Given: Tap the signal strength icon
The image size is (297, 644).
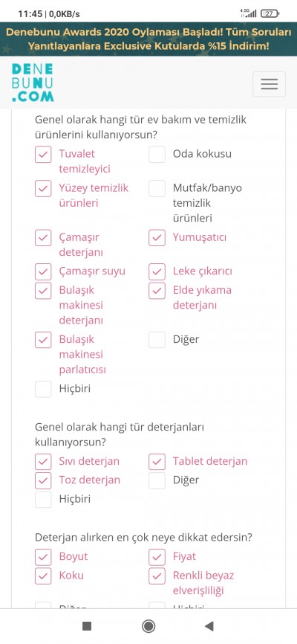Looking at the screenshot, I should click(x=249, y=13).
